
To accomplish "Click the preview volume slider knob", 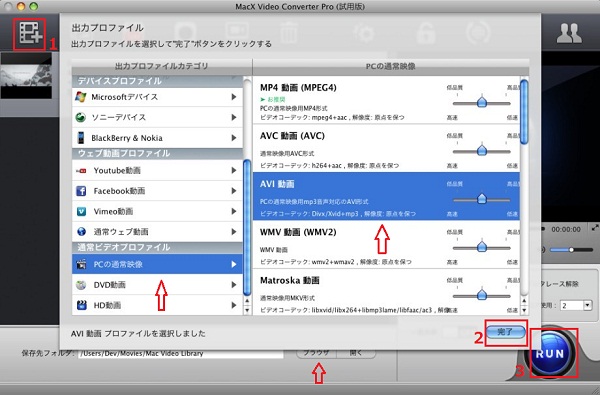I will point(571,250).
